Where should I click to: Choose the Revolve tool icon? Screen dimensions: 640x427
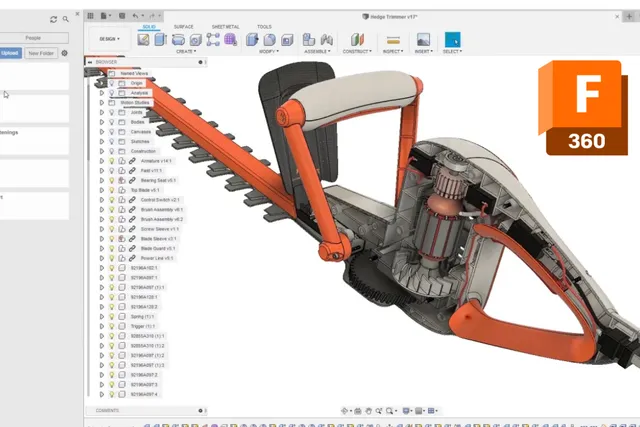(x=178, y=40)
